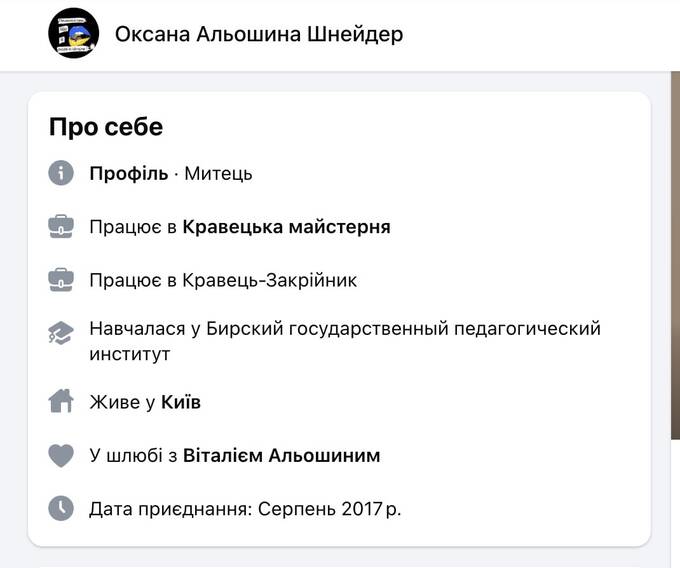The height and width of the screenshot is (568, 680).
Task: Click the Працює в Кравець-Закрійник entry
Action: coord(222,280)
